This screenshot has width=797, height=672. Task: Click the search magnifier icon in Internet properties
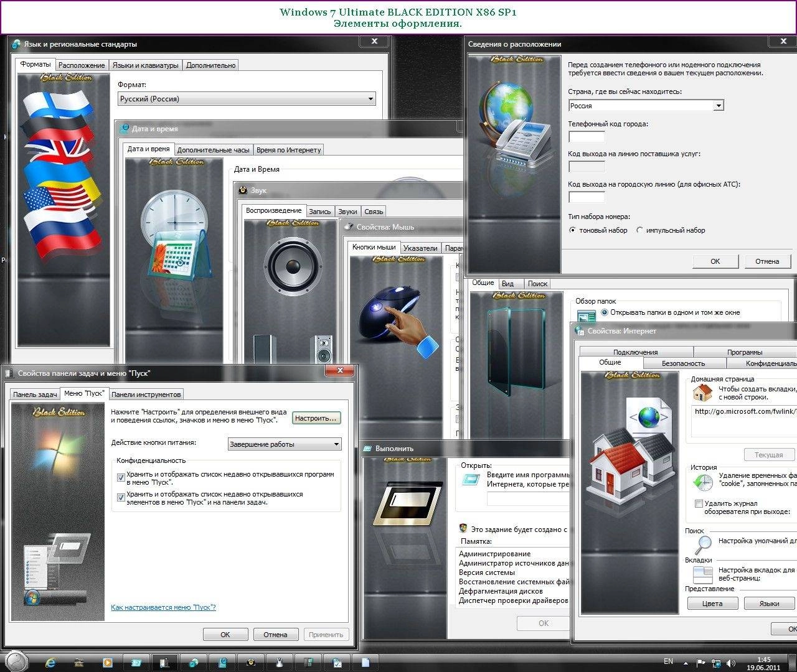703,544
